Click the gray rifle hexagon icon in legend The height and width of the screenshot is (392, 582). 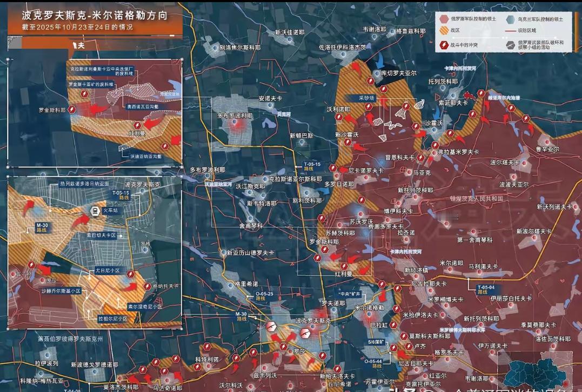[510, 45]
